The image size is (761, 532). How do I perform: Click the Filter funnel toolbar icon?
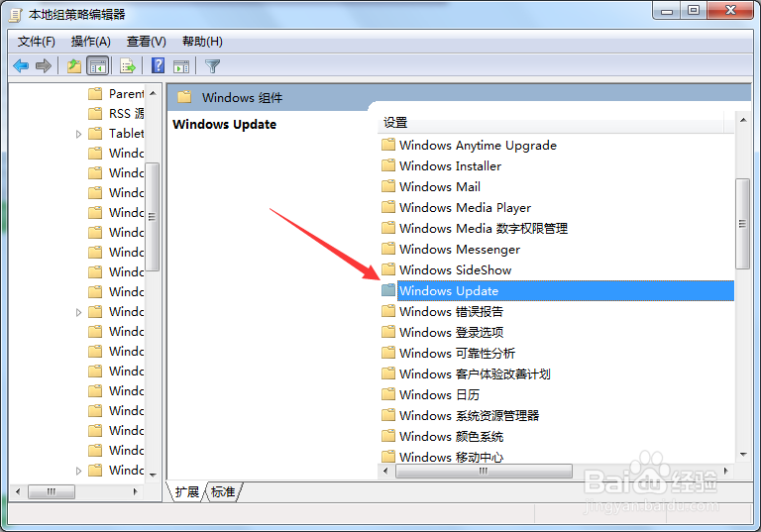[x=213, y=66]
